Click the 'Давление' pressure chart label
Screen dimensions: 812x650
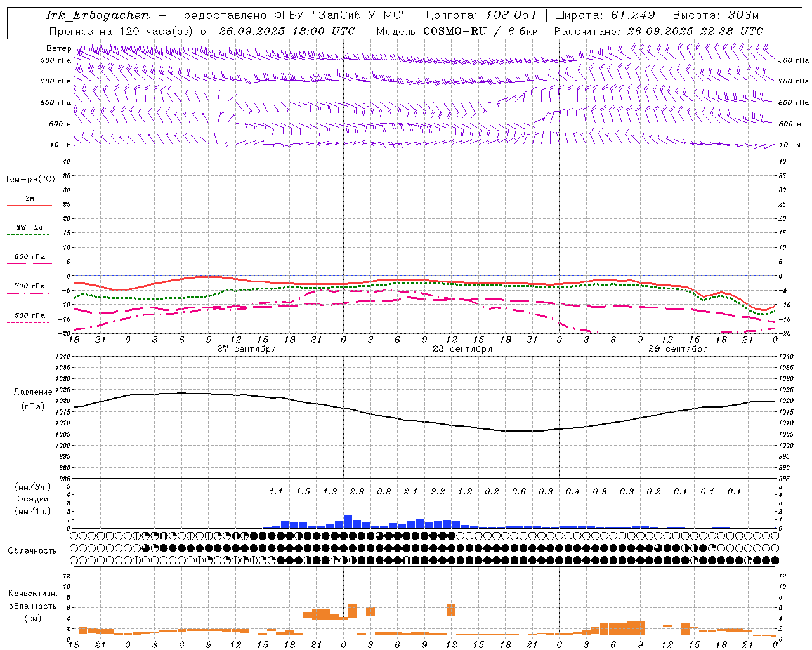click(x=33, y=392)
